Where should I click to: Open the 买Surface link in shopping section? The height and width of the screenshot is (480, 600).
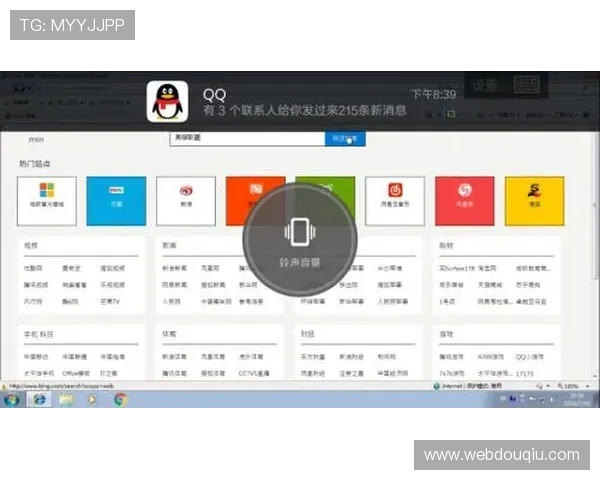[x=457, y=268]
